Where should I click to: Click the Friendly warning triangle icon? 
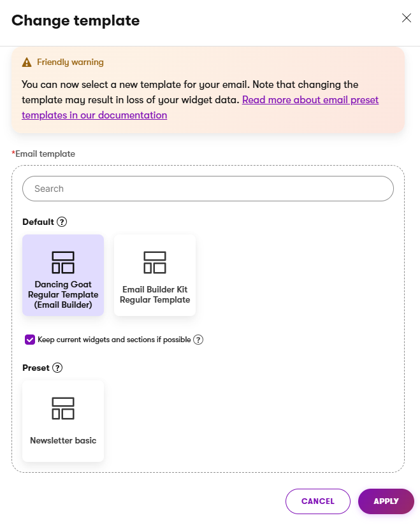pos(26,62)
